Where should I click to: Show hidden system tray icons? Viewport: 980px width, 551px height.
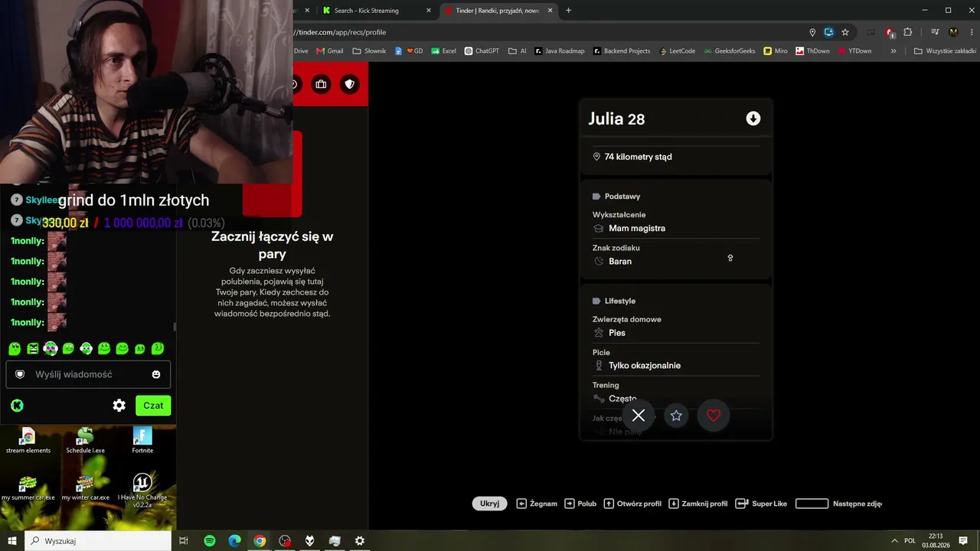[x=894, y=540]
